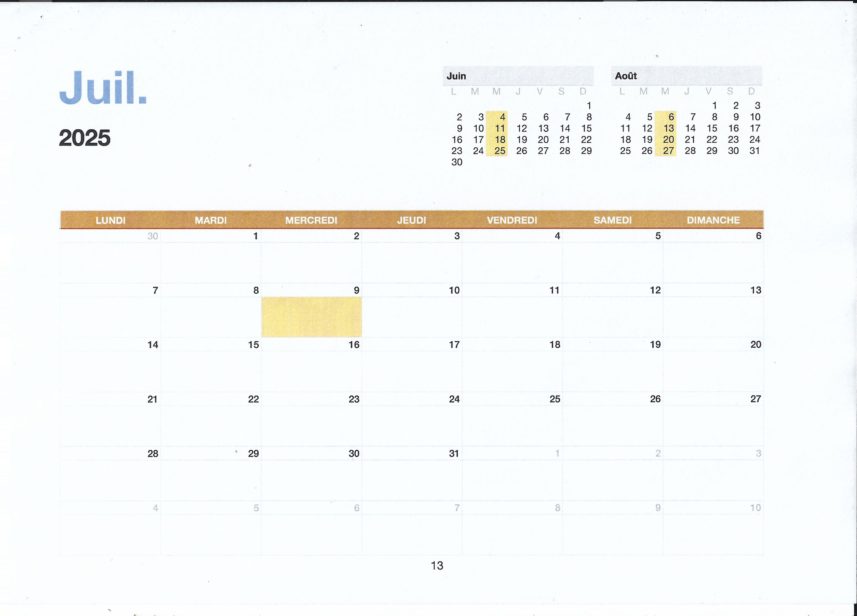857x616 pixels.
Task: Click highlighted 4 in the Juin mini calendar
Action: [x=503, y=117]
